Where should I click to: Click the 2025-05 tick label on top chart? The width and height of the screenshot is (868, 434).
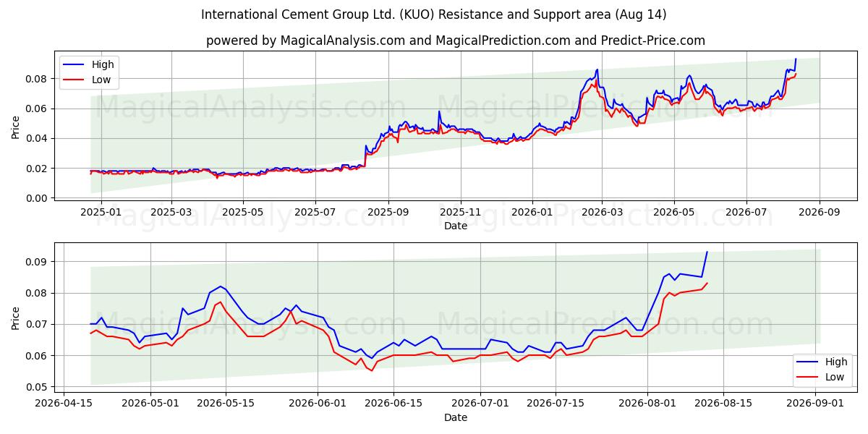(x=243, y=212)
